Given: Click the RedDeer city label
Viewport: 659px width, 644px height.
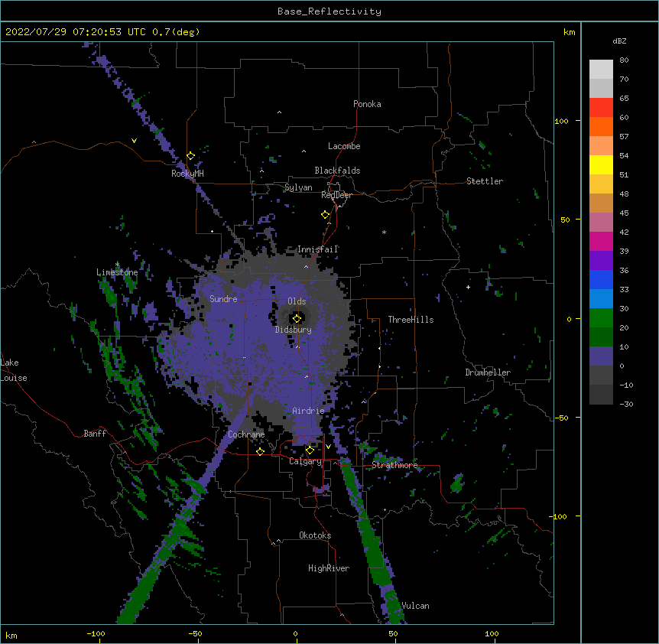Looking at the screenshot, I should [336, 195].
